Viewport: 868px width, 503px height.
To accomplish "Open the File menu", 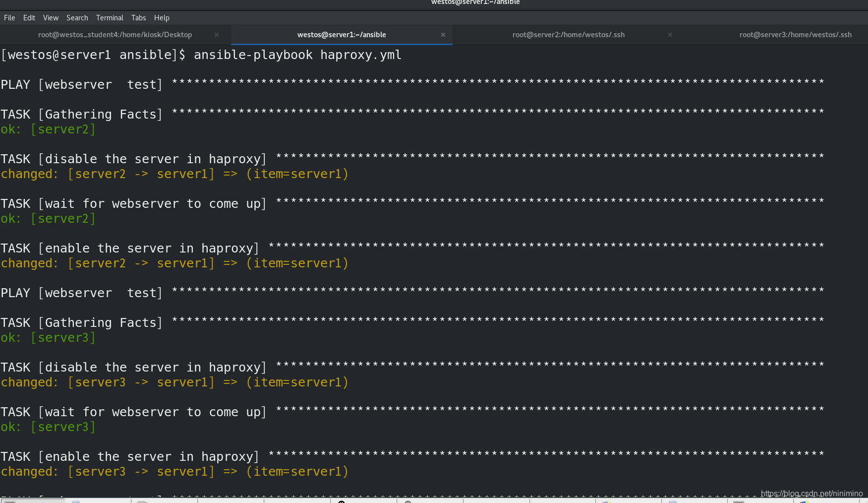I will coord(9,18).
